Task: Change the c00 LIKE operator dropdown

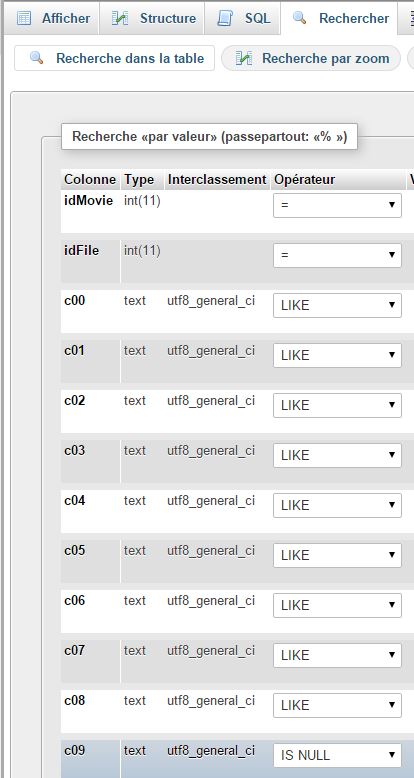Action: pos(338,305)
